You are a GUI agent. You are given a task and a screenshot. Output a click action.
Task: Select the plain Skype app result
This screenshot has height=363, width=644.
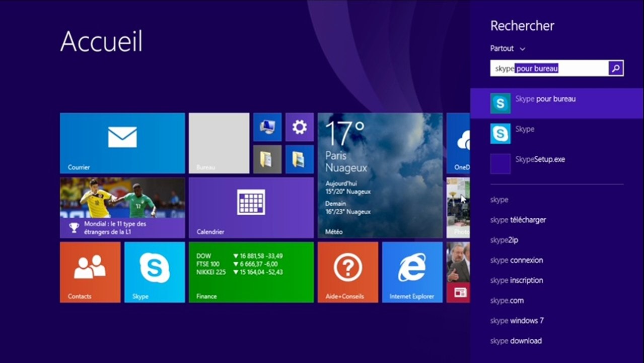pyautogui.click(x=557, y=134)
